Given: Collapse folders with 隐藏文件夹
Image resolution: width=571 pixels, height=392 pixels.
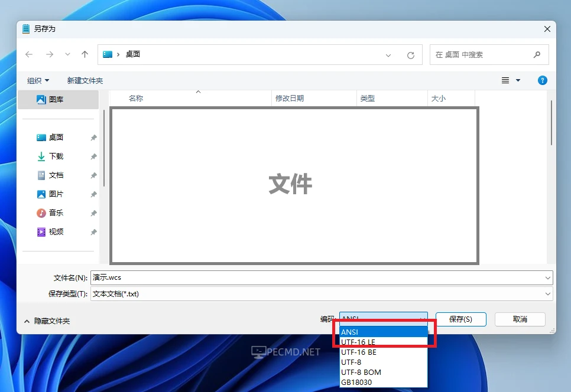Looking at the screenshot, I should click(x=47, y=321).
